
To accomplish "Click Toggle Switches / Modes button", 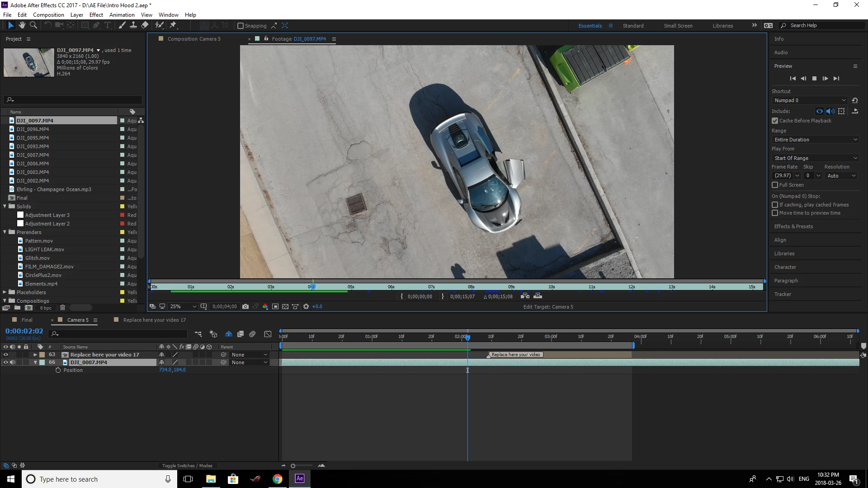I will [x=187, y=465].
